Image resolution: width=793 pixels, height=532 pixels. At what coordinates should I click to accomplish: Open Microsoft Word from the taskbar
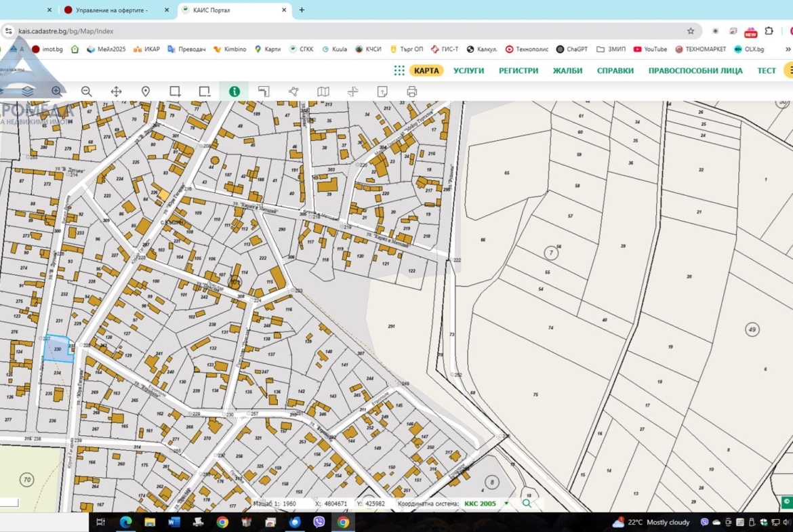(174, 522)
